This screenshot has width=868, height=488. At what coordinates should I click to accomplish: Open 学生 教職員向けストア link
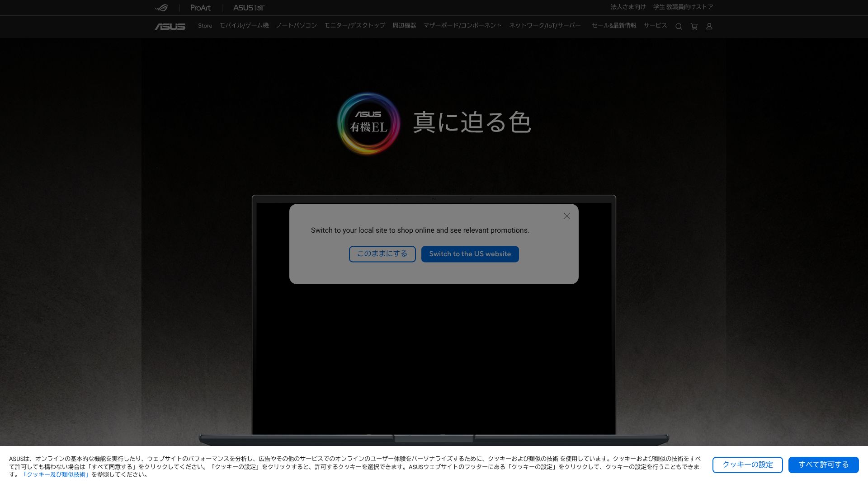683,7
